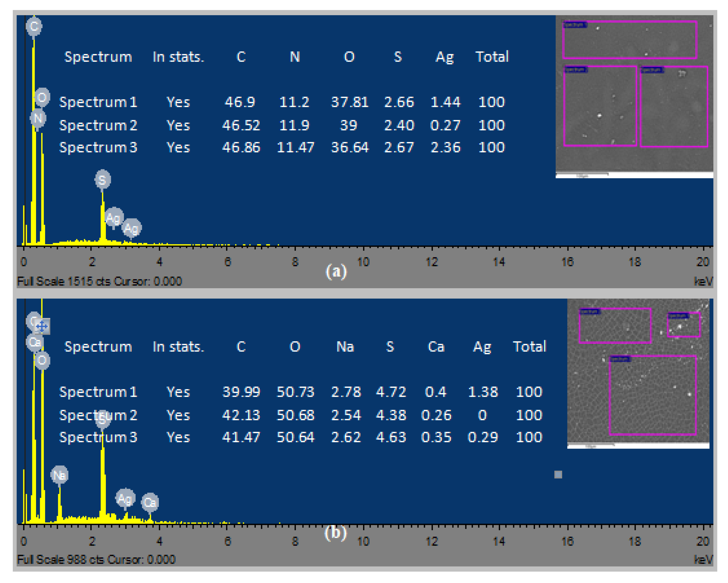Click the small gray square below bottom SEM image
Image resolution: width=728 pixels, height=583 pixels.
558,475
